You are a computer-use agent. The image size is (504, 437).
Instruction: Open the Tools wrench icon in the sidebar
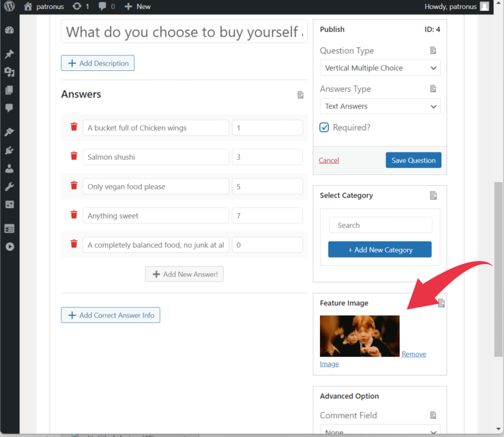point(9,186)
